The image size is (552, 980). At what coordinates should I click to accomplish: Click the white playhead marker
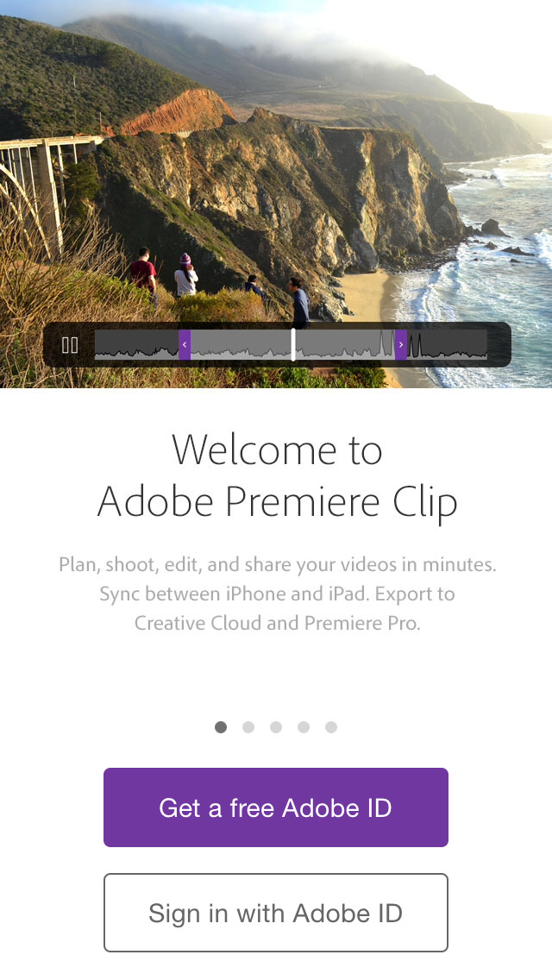[293, 344]
